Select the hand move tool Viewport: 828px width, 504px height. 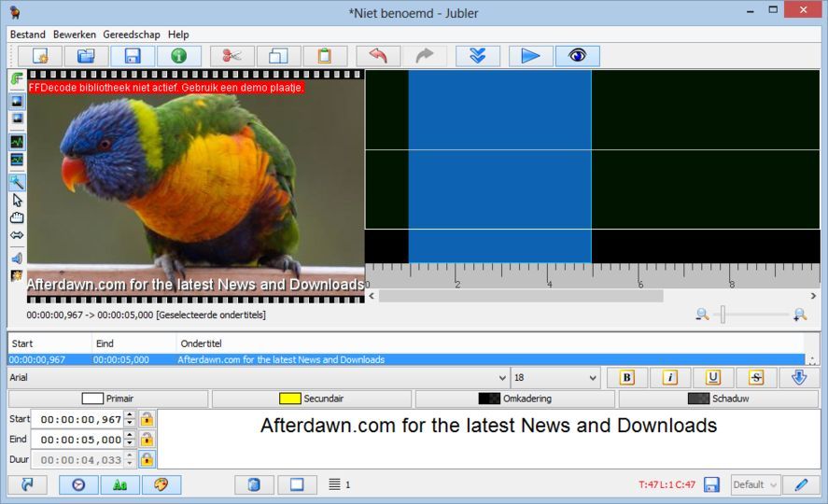pyautogui.click(x=17, y=218)
